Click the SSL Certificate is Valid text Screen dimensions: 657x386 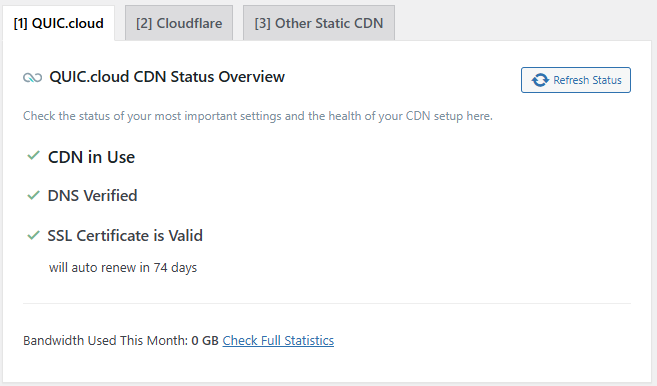(125, 236)
